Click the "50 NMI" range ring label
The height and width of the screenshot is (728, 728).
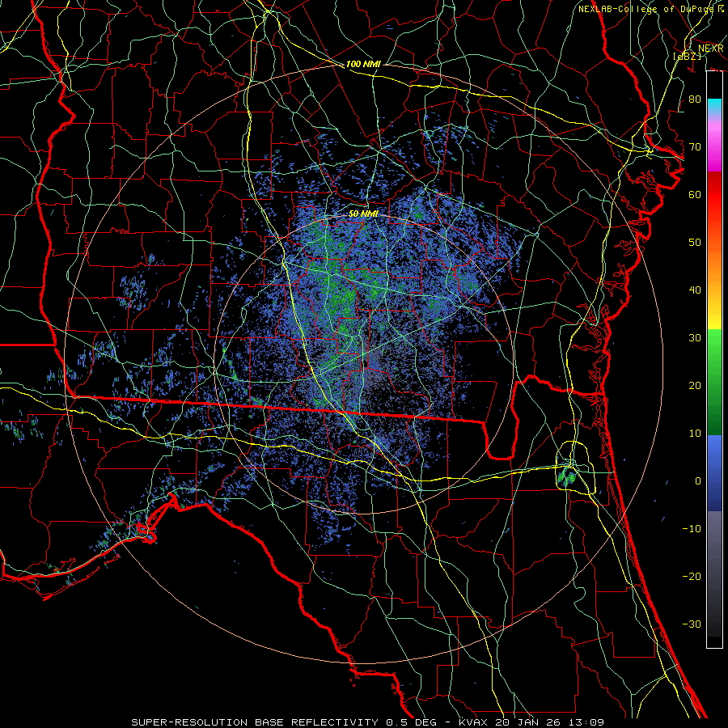click(x=363, y=214)
